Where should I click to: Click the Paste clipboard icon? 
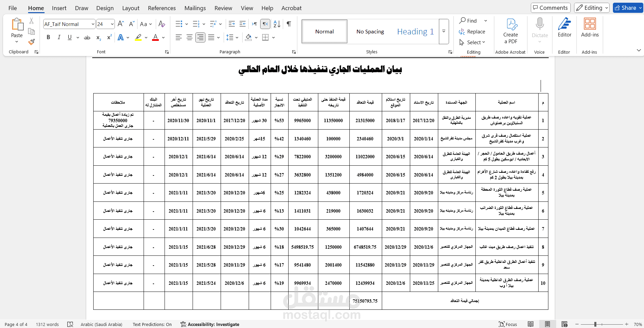pos(17,25)
